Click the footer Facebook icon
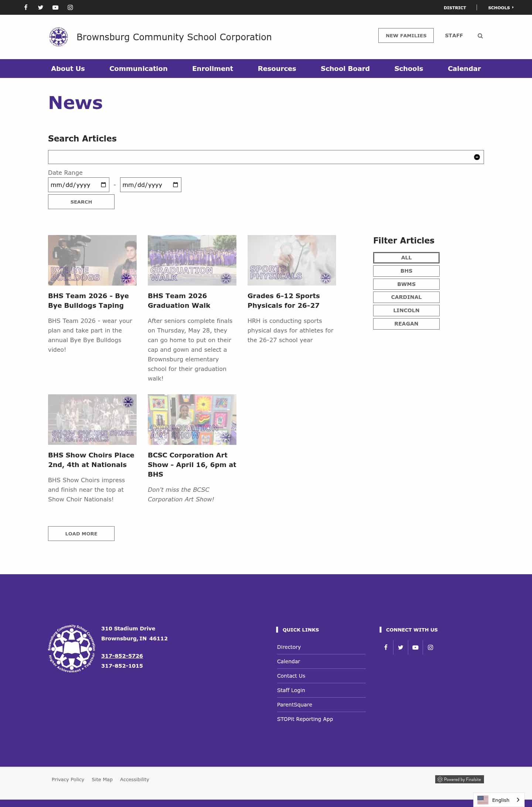The width and height of the screenshot is (532, 807). pos(386,647)
